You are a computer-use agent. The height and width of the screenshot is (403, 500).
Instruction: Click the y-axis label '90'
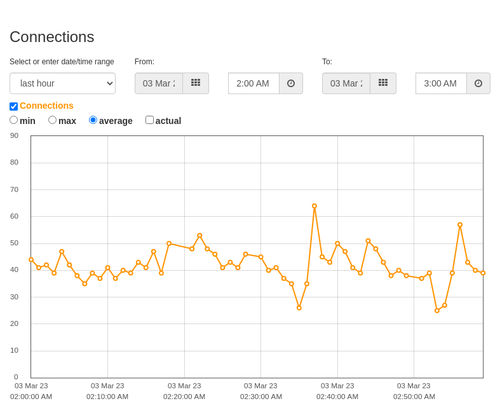pos(14,136)
